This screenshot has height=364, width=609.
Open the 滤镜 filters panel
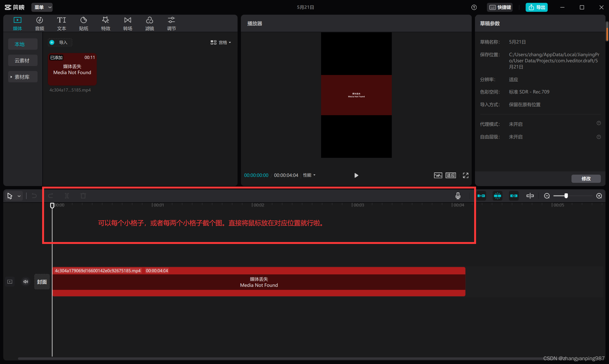click(x=150, y=23)
